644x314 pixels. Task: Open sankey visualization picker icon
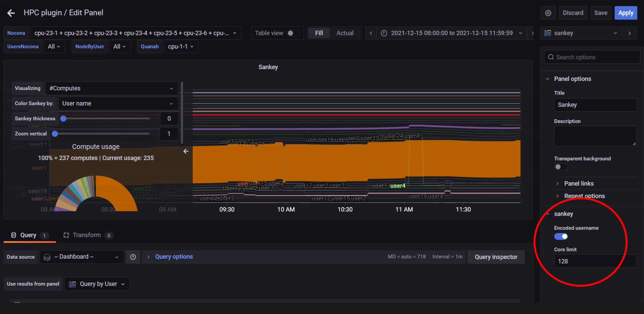pos(547,33)
